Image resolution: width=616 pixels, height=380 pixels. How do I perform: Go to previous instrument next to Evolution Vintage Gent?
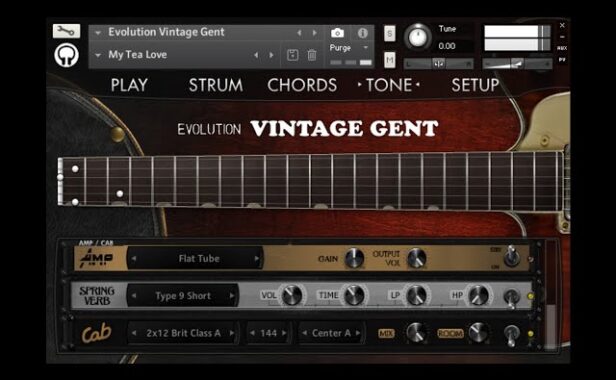pyautogui.click(x=299, y=33)
